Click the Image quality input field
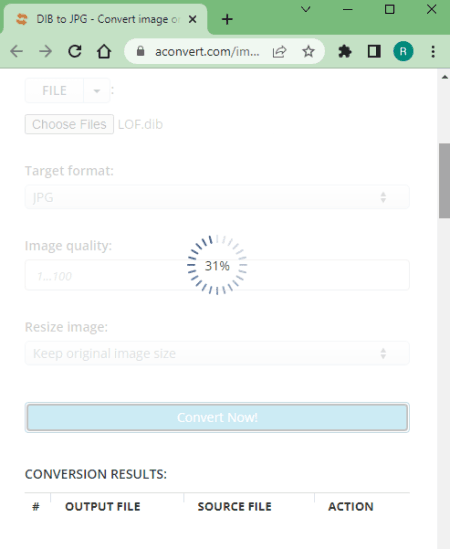 tap(217, 275)
